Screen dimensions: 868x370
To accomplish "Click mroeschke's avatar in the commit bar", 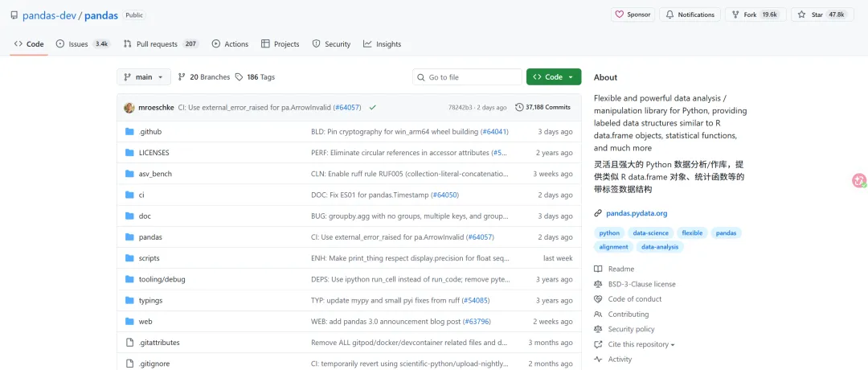I will click(x=129, y=108).
